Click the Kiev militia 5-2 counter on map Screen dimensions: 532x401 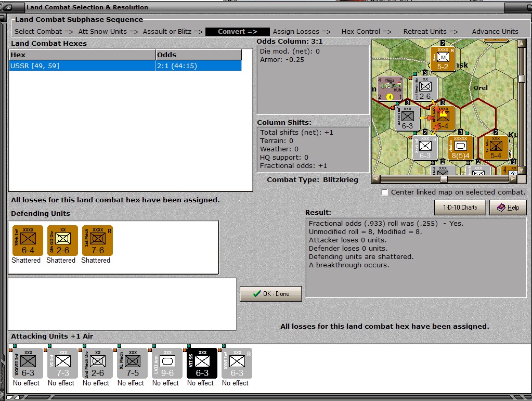[x=443, y=59]
